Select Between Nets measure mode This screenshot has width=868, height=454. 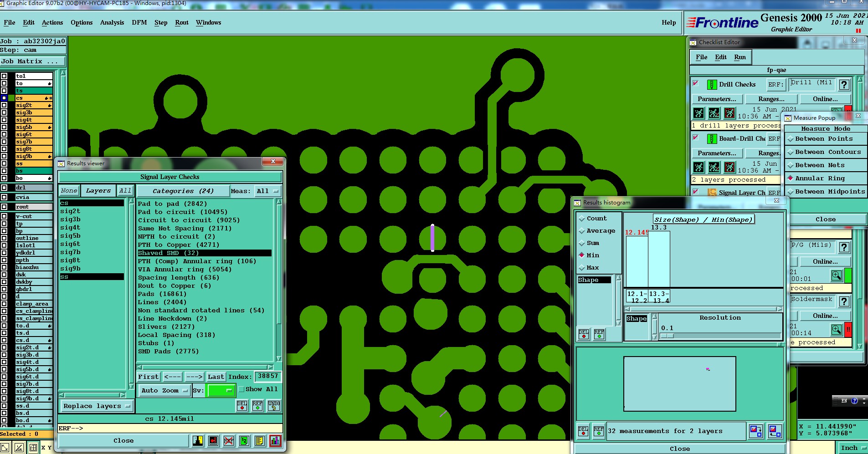[x=825, y=165]
